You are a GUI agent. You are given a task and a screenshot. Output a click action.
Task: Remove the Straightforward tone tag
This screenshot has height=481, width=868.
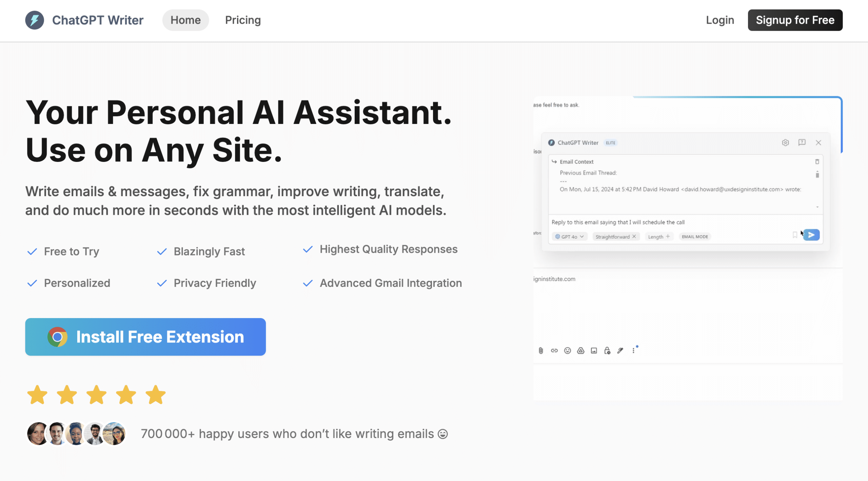pos(634,236)
